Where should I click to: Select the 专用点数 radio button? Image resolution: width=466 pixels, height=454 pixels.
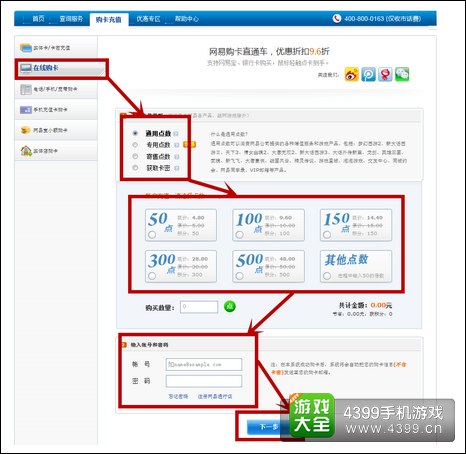[135, 145]
